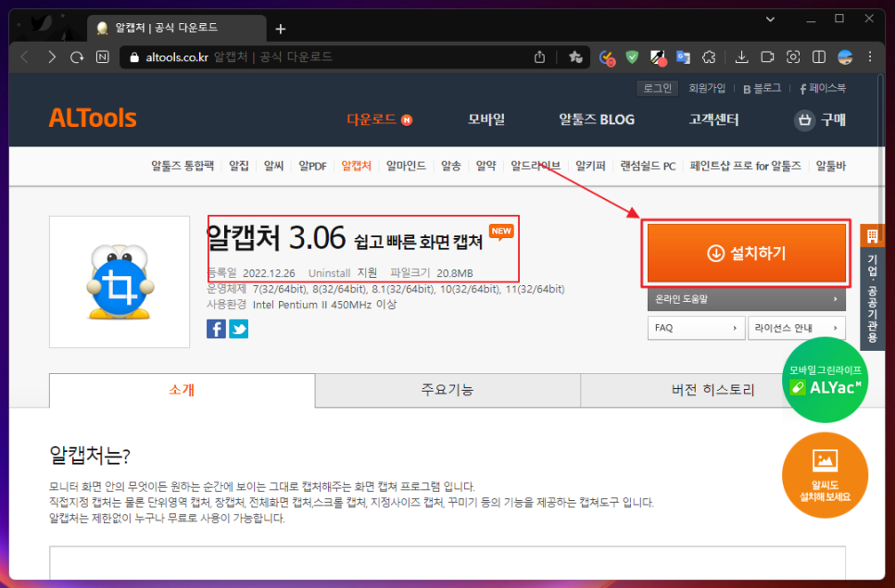Open the Naver home button icon
The image size is (895, 588).
[x=103, y=57]
